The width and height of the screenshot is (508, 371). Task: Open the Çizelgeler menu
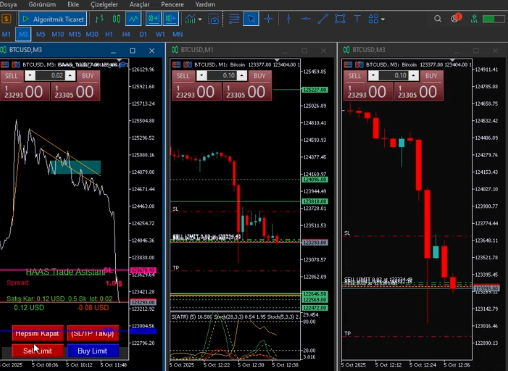point(104,4)
